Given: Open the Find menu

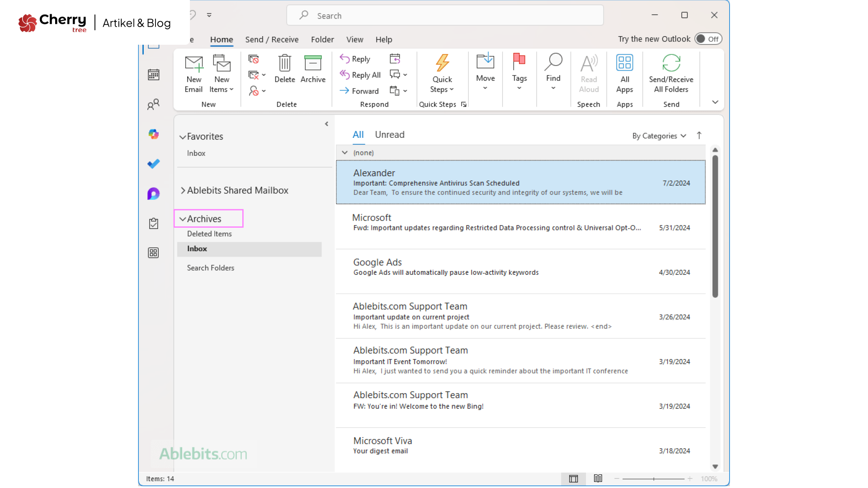Looking at the screenshot, I should click(553, 72).
